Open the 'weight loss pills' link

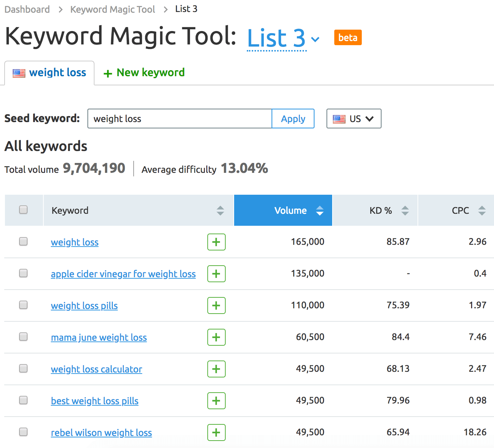coord(84,306)
